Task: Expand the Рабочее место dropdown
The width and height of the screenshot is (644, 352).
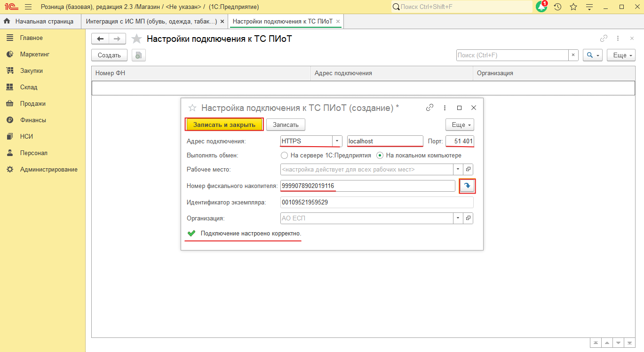Action: click(459, 169)
